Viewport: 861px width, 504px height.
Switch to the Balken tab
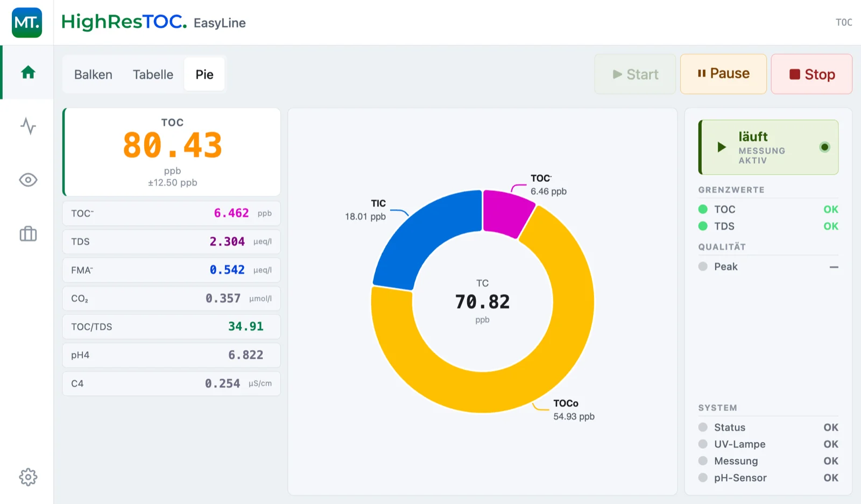click(x=93, y=74)
